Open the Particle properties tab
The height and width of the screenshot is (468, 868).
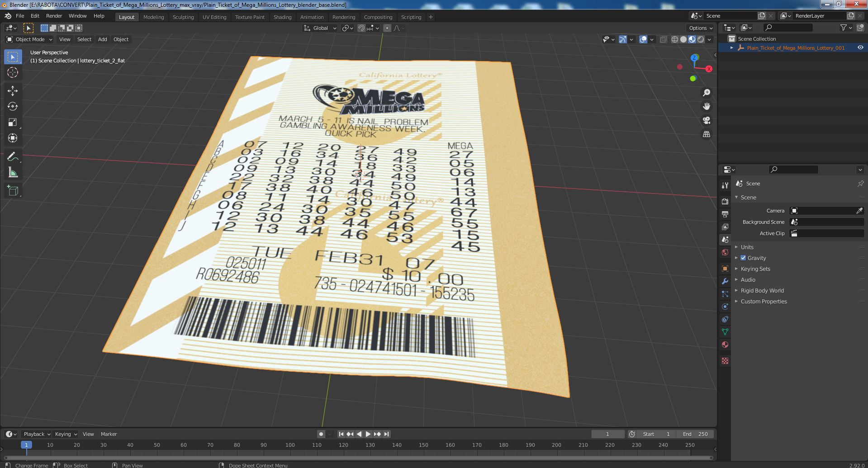click(x=725, y=294)
